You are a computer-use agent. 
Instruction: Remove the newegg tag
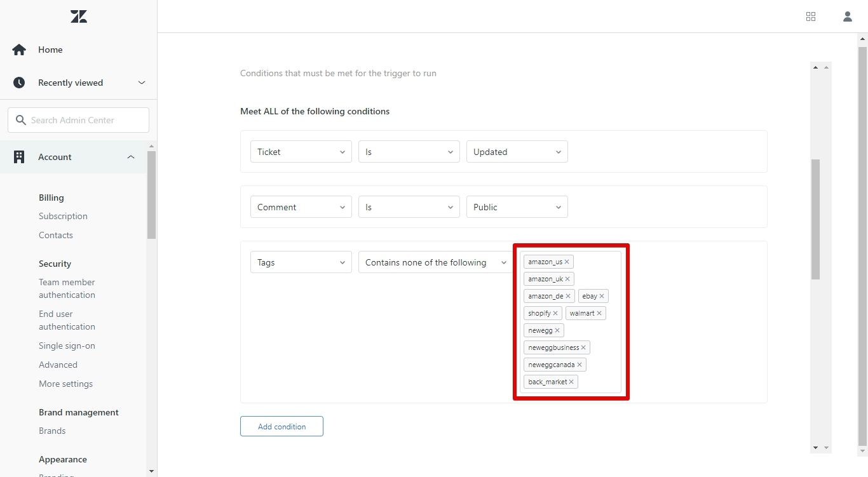point(557,330)
